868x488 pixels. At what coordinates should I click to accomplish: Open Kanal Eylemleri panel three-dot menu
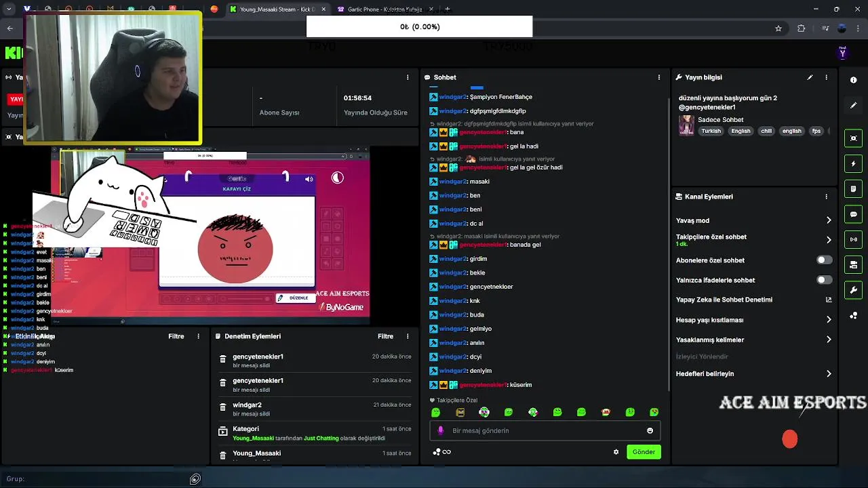pyautogui.click(x=826, y=197)
